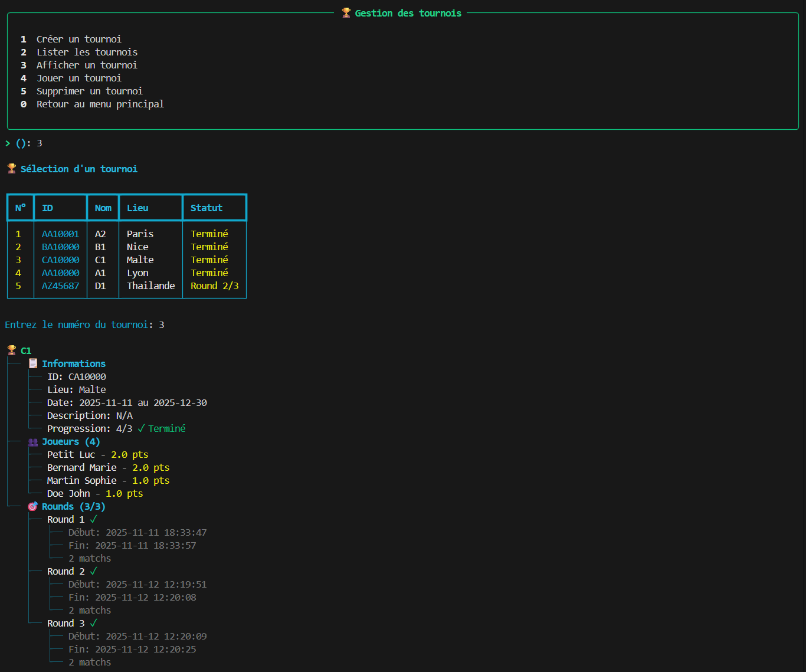Click the yellow Round 2/3 status

tap(214, 286)
